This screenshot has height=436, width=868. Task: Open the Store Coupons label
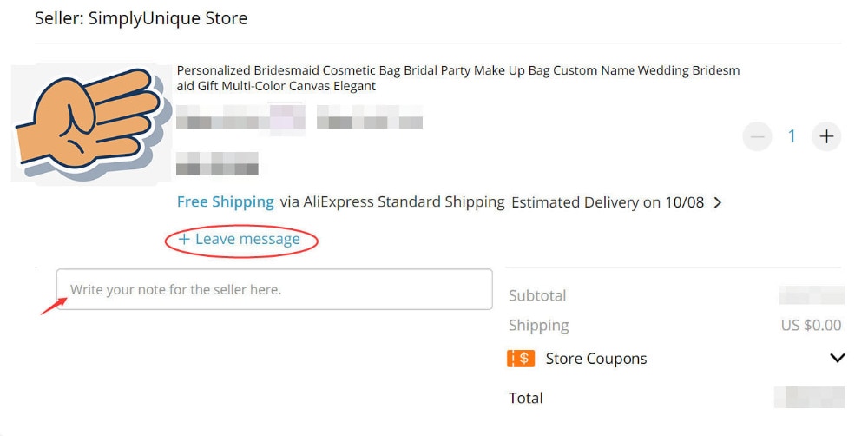(x=596, y=359)
